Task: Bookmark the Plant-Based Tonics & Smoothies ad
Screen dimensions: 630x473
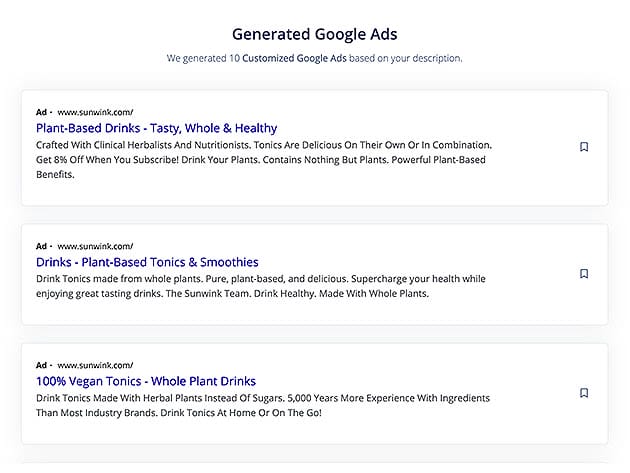Action: (584, 273)
